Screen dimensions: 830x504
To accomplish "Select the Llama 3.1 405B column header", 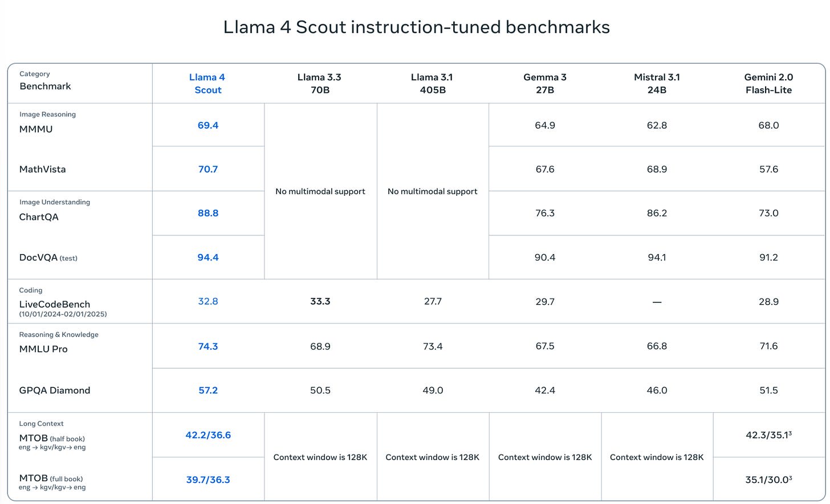I will click(x=433, y=84).
